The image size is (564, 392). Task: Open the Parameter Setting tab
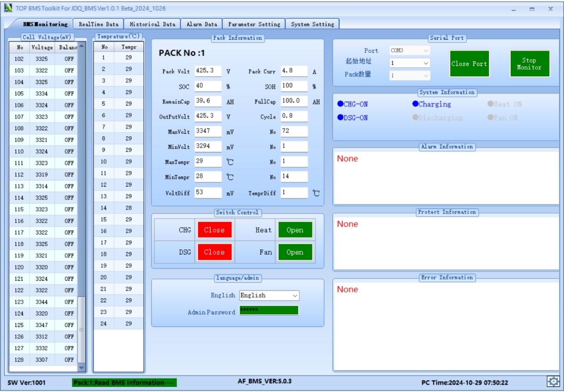pos(254,24)
